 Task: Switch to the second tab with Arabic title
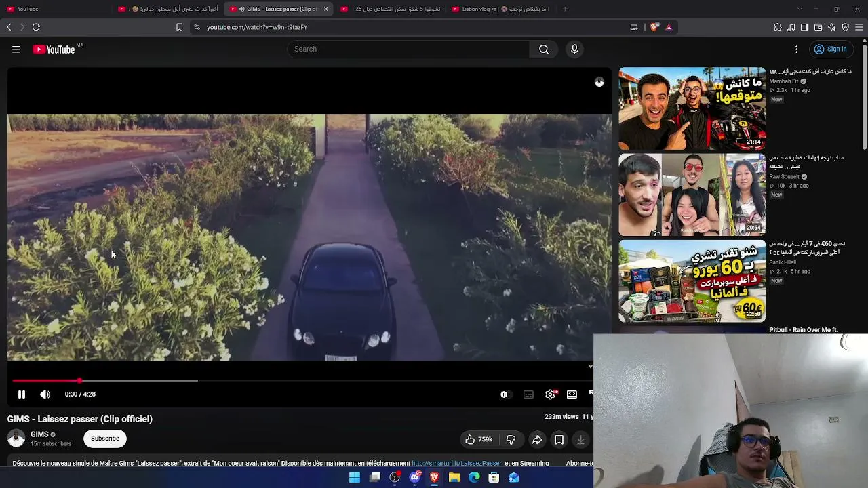168,9
